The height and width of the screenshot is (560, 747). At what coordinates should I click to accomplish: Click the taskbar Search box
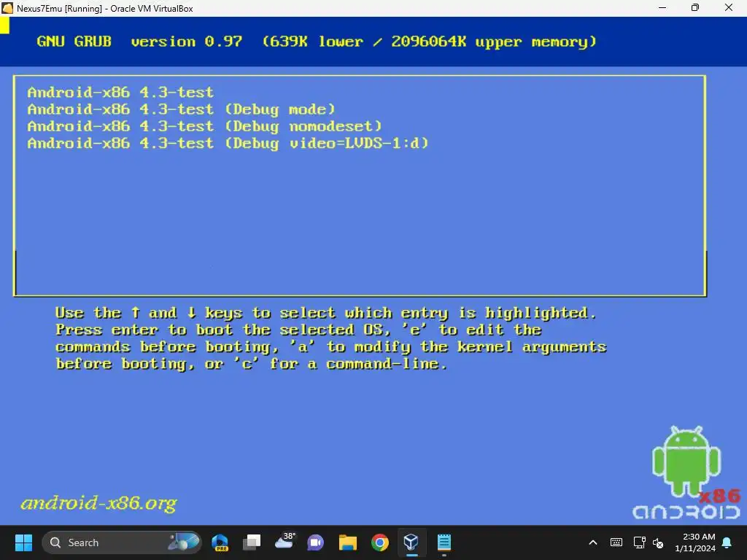pyautogui.click(x=122, y=542)
